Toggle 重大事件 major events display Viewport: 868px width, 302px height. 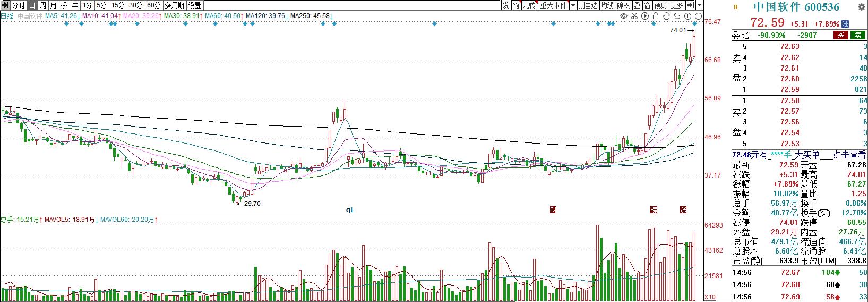[553, 5]
